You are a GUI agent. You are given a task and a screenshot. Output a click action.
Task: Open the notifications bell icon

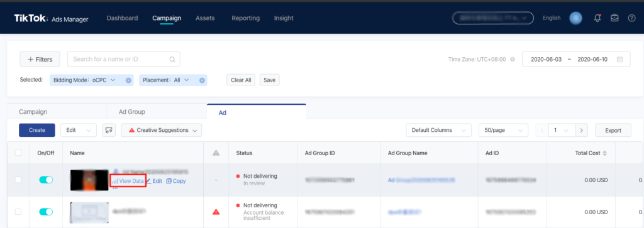point(597,18)
